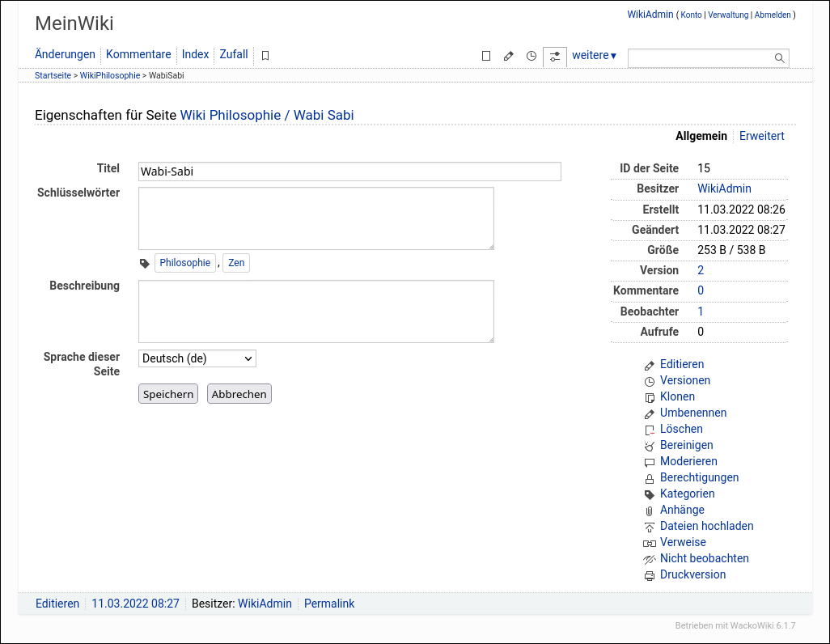Click the blank page view icon in the toolbar
The height and width of the screenshot is (644, 830).
(x=485, y=56)
